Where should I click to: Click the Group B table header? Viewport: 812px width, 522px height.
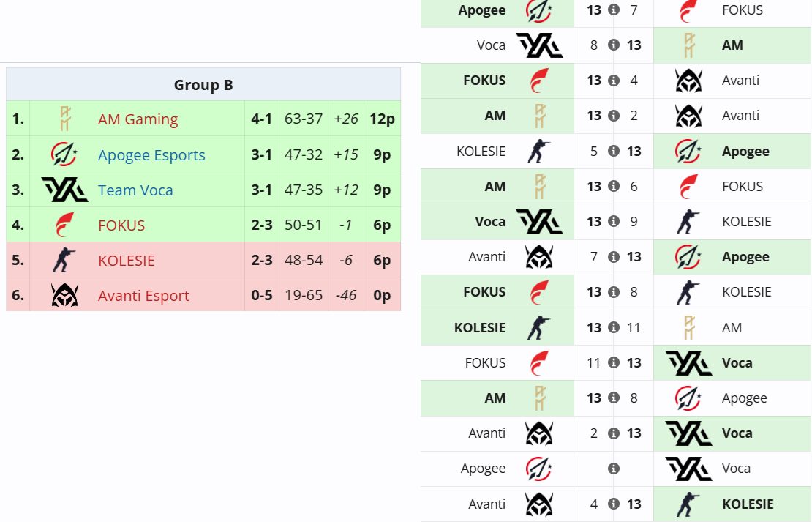203,85
